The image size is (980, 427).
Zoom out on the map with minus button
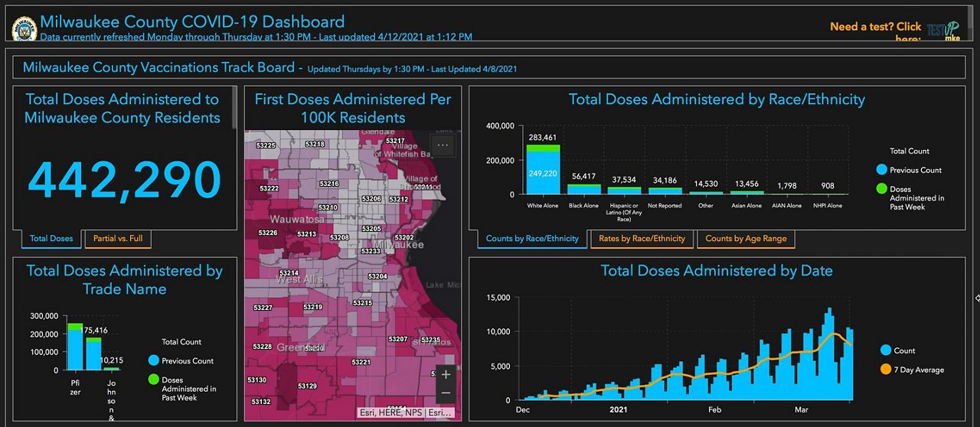pyautogui.click(x=446, y=393)
